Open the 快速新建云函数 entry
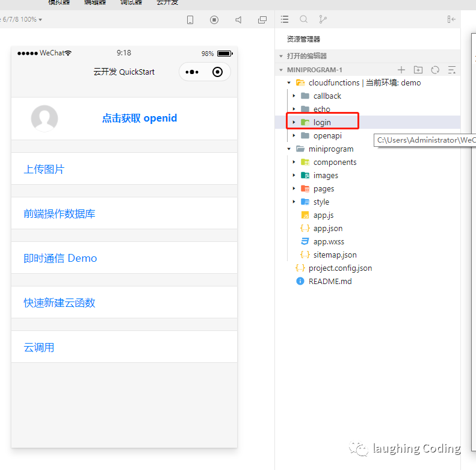The width and height of the screenshot is (476, 470). (124, 303)
